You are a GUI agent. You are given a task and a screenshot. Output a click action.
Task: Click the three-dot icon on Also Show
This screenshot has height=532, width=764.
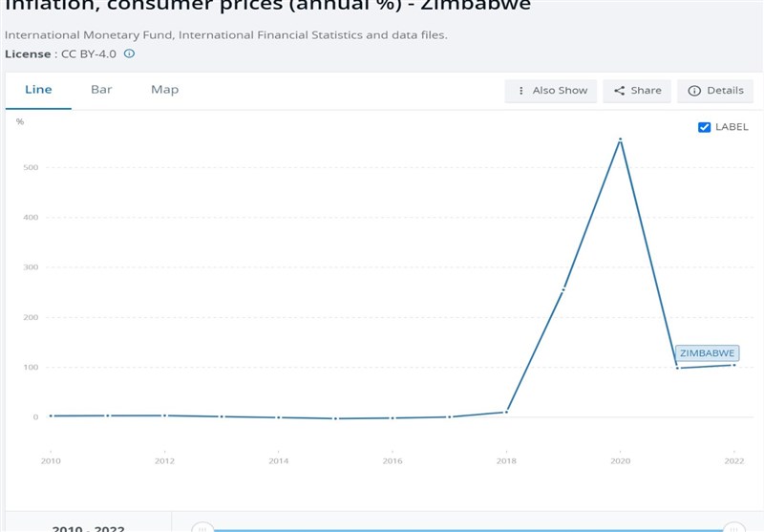click(520, 91)
